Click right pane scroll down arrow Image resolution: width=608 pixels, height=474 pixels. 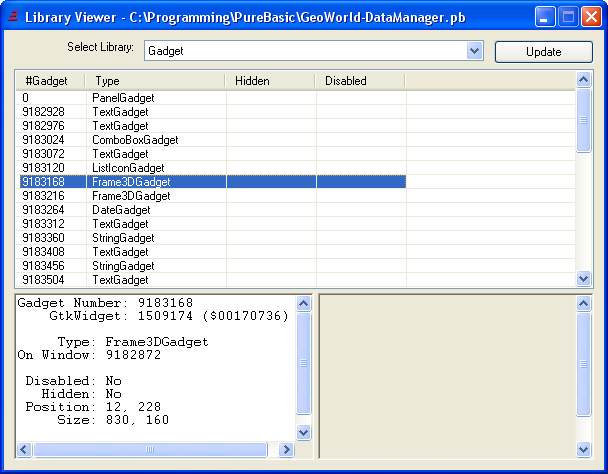(x=584, y=449)
